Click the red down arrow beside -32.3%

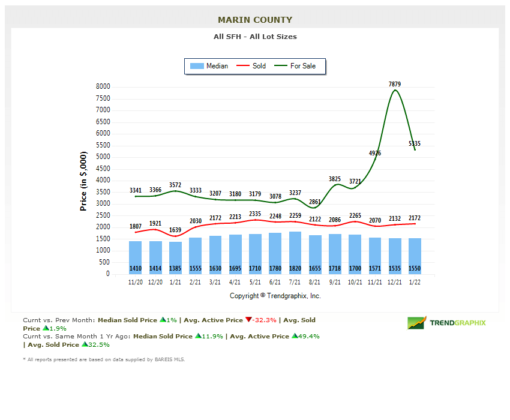pyautogui.click(x=248, y=320)
